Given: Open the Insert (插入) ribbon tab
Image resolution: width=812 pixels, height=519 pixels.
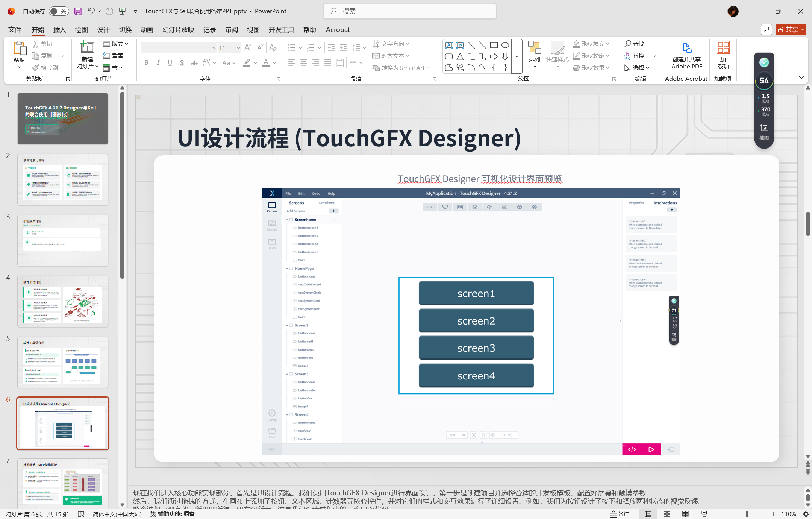Looking at the screenshot, I should 59,30.
